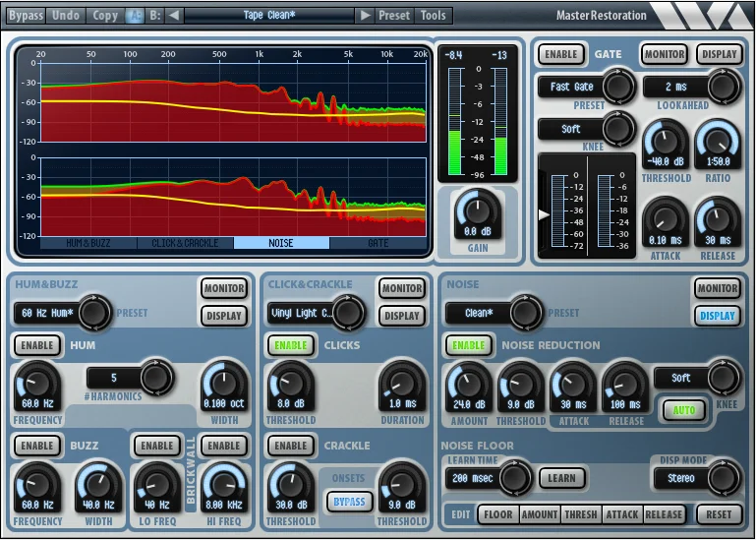Go to next preset with right arrow
756x540 pixels.
(x=366, y=16)
